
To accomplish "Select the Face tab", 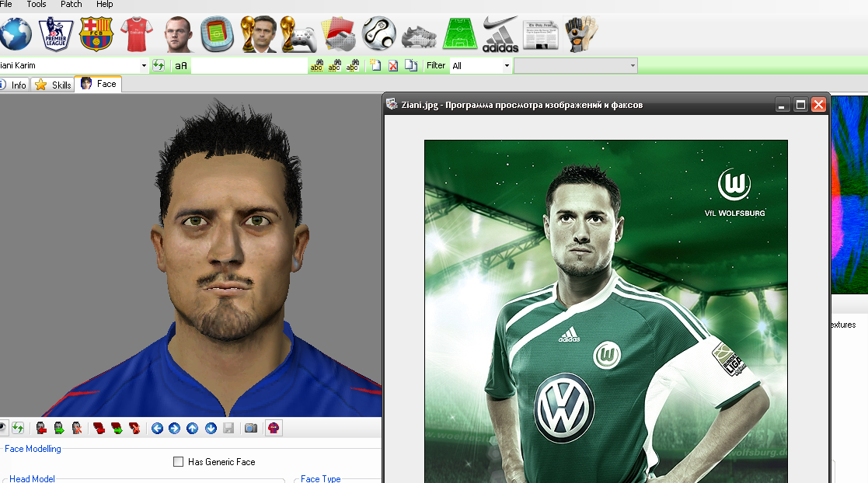I will coord(99,84).
